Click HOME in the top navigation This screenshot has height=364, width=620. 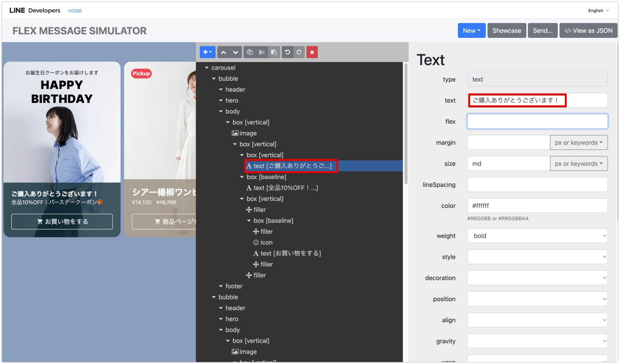[x=75, y=11]
